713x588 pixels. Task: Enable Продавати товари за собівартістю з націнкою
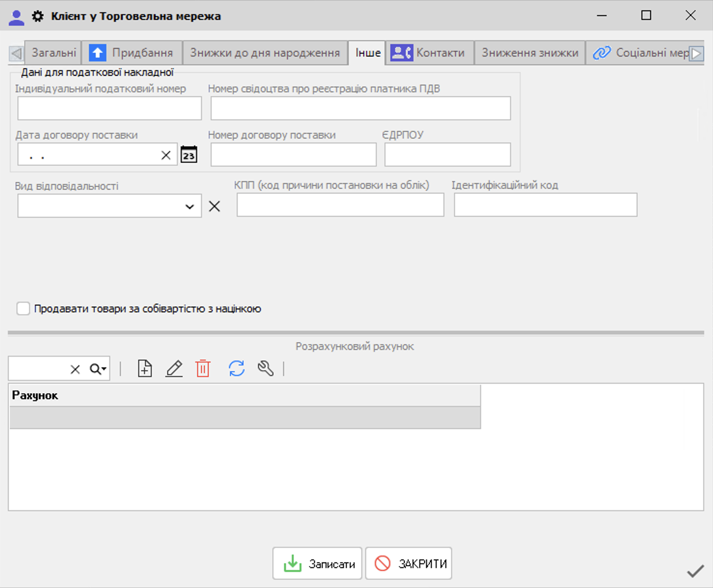click(23, 308)
